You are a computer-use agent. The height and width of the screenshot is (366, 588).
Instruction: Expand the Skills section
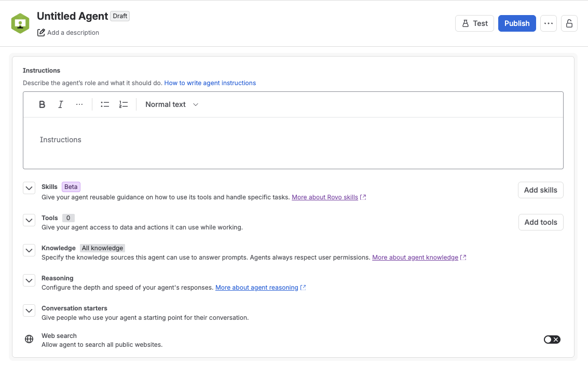pyautogui.click(x=29, y=188)
